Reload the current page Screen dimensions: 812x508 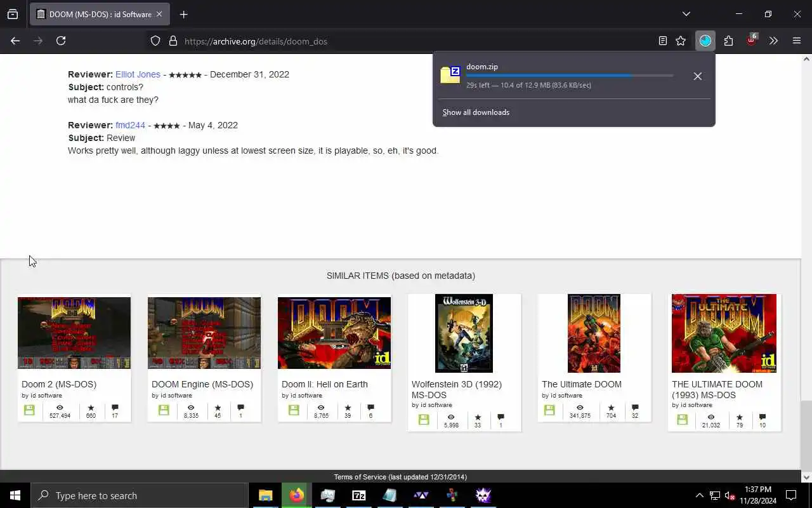click(61, 41)
